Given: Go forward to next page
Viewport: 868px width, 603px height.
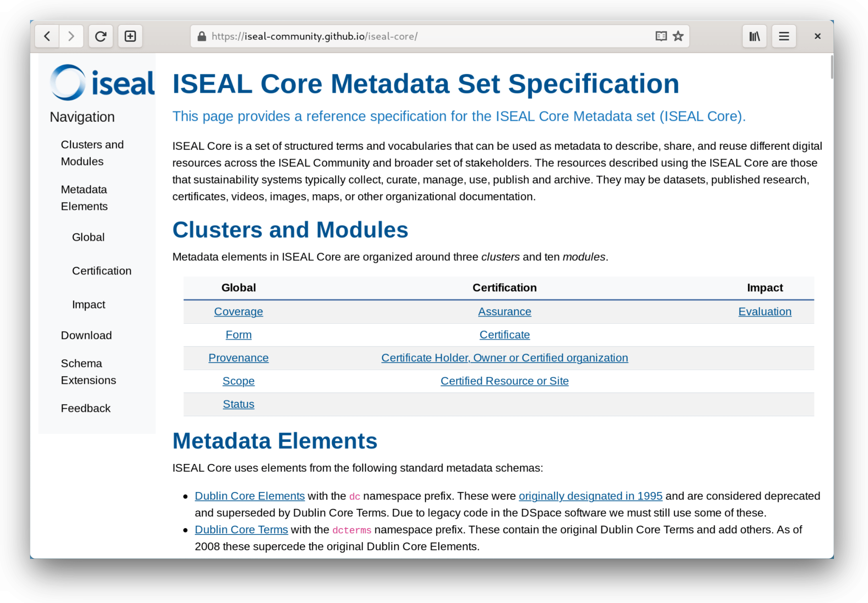Looking at the screenshot, I should pos(71,36).
